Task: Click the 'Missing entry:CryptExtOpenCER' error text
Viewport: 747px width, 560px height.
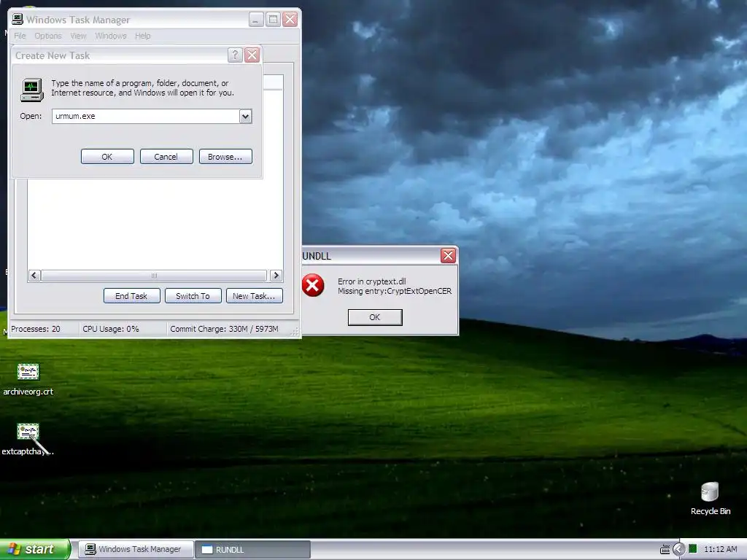Action: (395, 291)
